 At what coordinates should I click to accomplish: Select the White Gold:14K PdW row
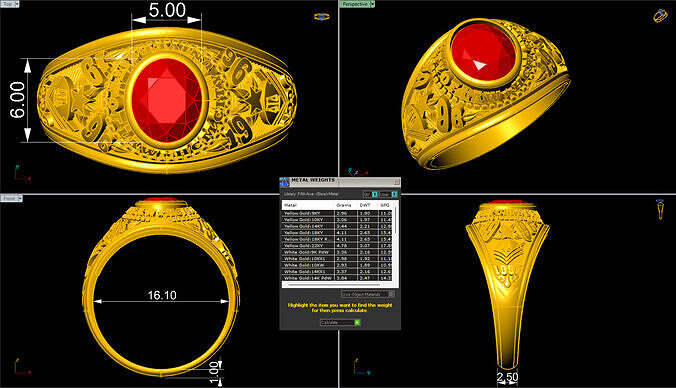337,278
